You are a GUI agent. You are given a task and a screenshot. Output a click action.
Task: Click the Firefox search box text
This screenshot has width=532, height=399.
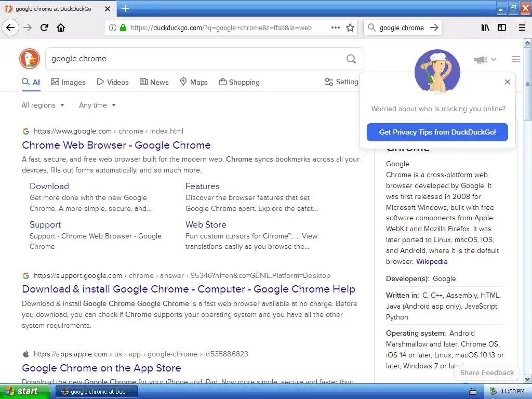[x=402, y=28]
